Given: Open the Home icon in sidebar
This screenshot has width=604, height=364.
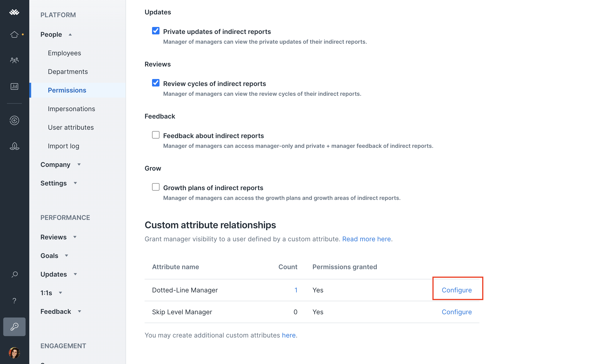Looking at the screenshot, I should pos(14,34).
